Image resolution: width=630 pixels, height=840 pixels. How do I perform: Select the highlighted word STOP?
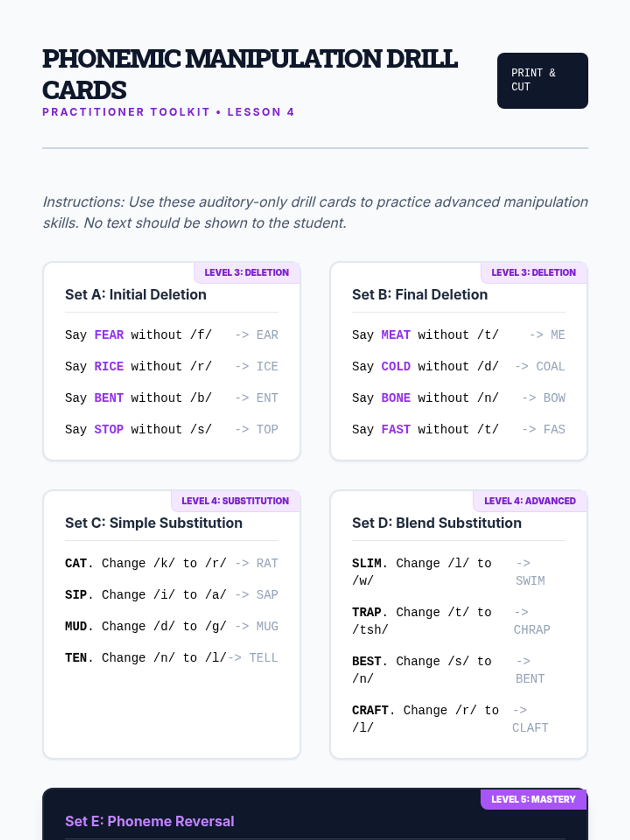(x=109, y=429)
